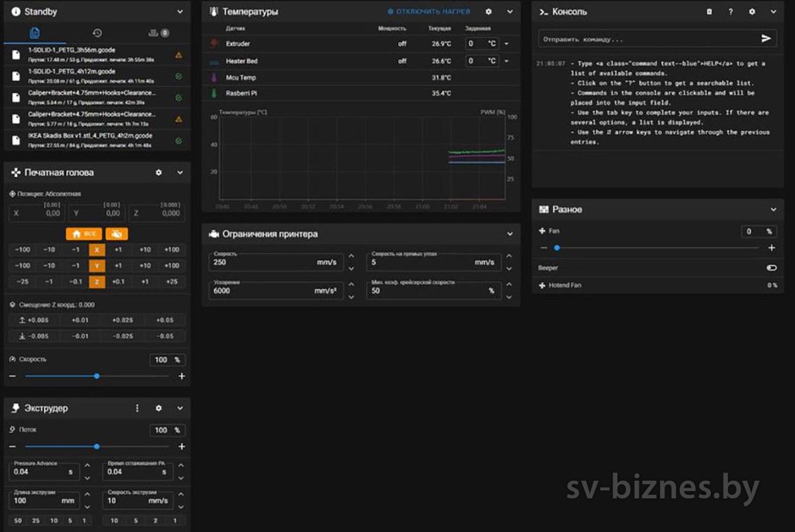Viewport: 795px width, 532px height.
Task: Click the X position input field
Action: (x=37, y=213)
